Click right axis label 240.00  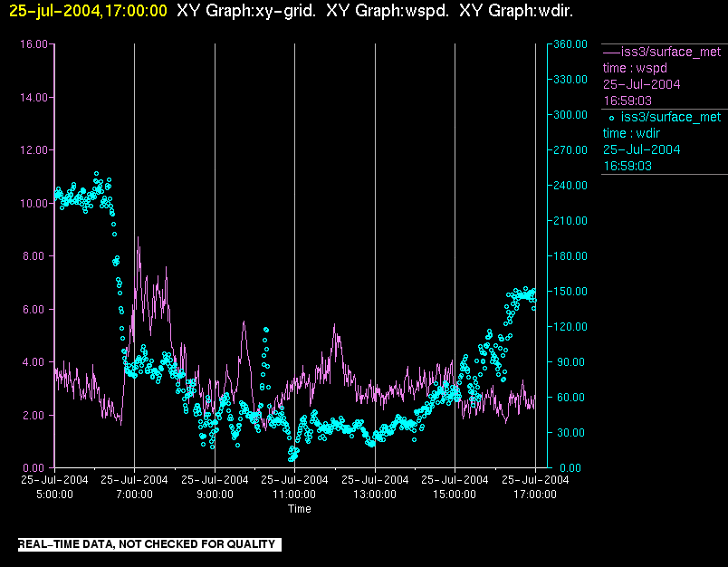pos(570,186)
